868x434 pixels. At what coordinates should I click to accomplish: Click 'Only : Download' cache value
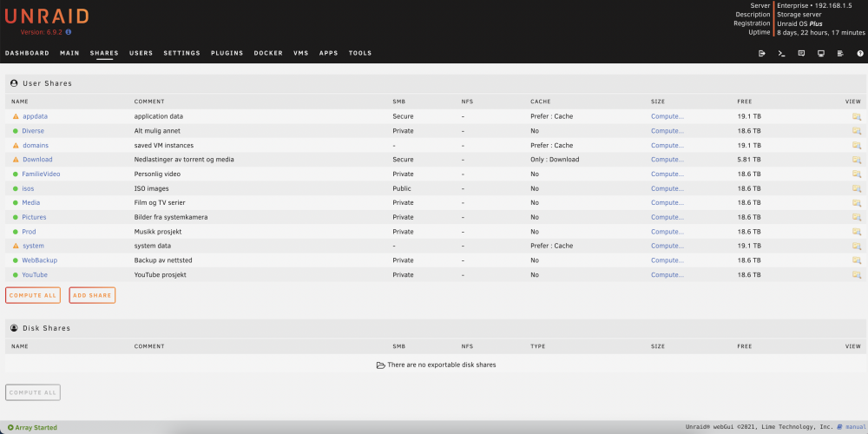[555, 160]
